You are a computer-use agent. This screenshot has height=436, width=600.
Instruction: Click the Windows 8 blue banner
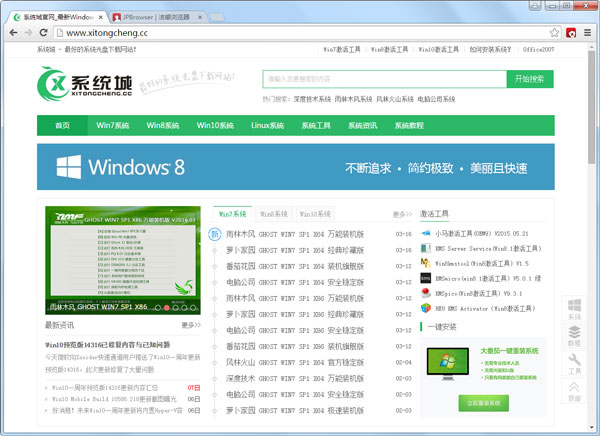click(x=296, y=167)
